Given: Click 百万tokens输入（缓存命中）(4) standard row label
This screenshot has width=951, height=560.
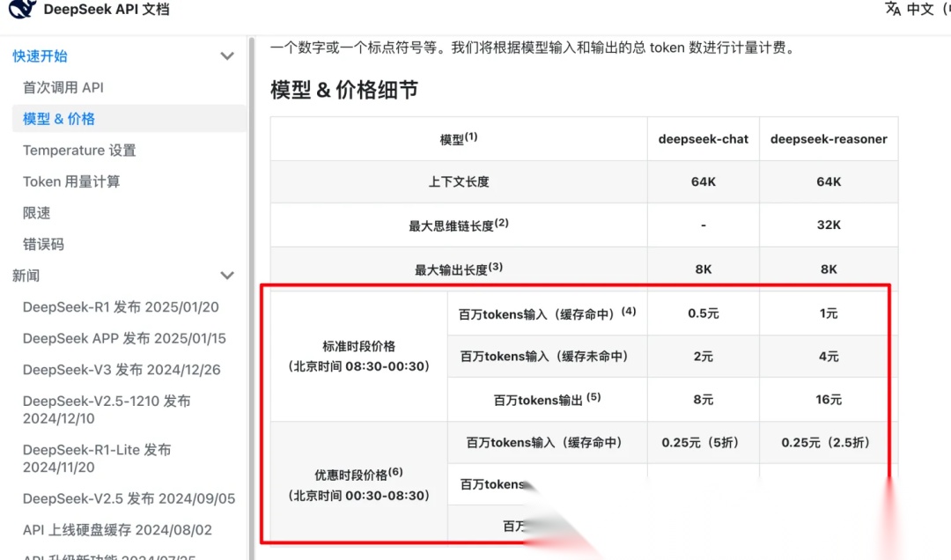Looking at the screenshot, I should pyautogui.click(x=547, y=313).
